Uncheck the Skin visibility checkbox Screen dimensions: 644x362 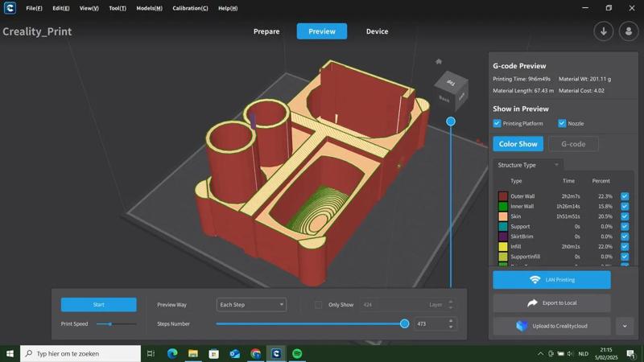[625, 216]
